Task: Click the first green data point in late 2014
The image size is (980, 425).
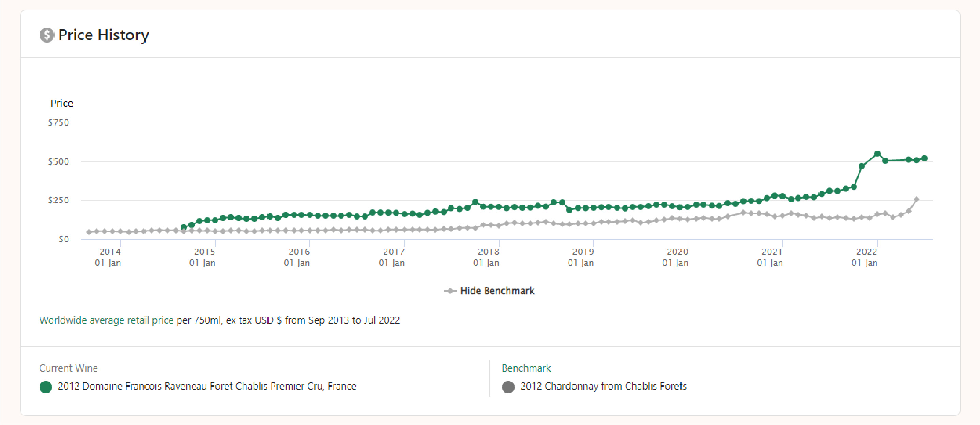Action: [x=183, y=227]
